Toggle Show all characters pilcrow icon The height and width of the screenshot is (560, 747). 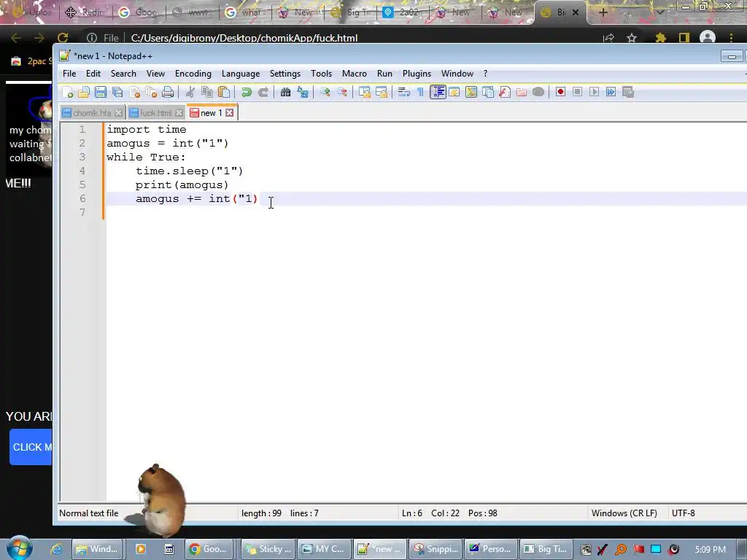point(420,92)
